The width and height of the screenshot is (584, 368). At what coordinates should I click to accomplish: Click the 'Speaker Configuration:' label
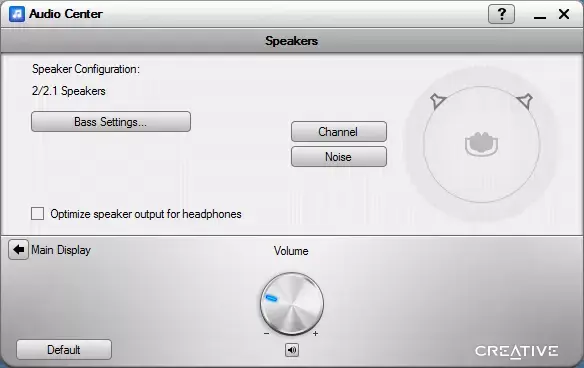tap(86, 69)
